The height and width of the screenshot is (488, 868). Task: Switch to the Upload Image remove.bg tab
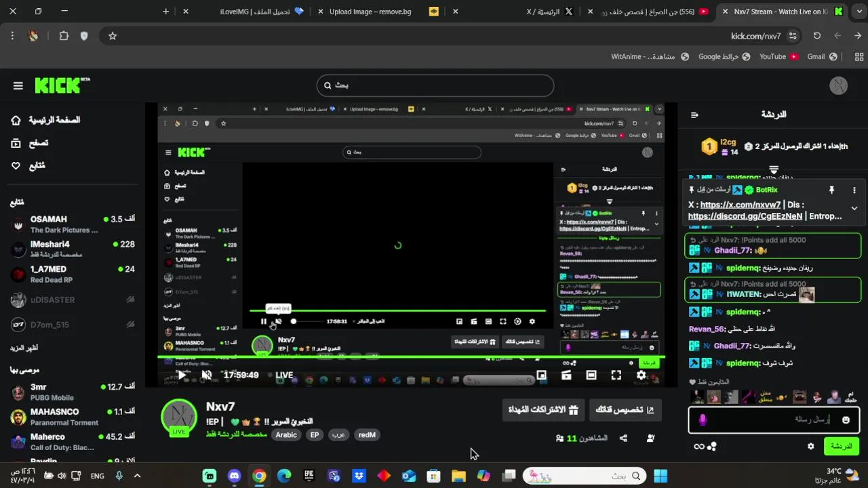(x=377, y=12)
